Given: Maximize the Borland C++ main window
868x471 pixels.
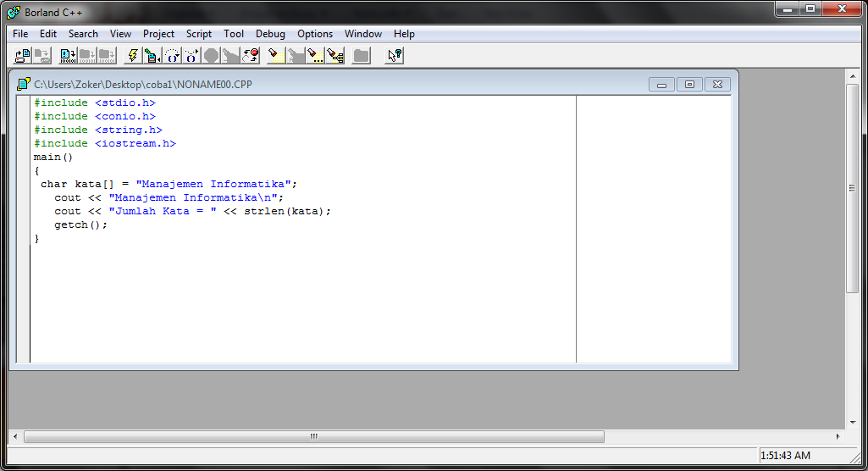Looking at the screenshot, I should 810,9.
